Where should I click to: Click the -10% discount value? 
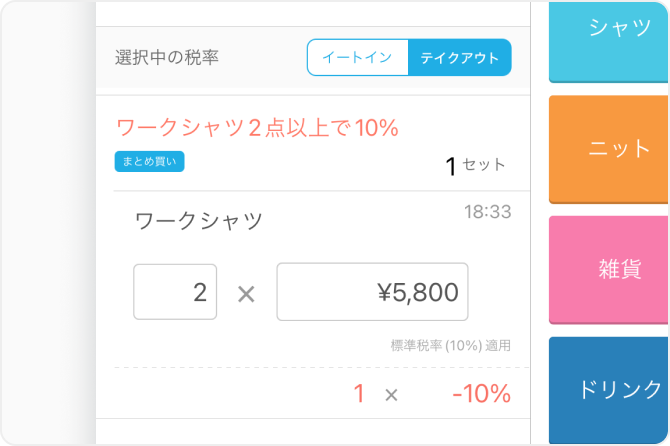click(481, 394)
